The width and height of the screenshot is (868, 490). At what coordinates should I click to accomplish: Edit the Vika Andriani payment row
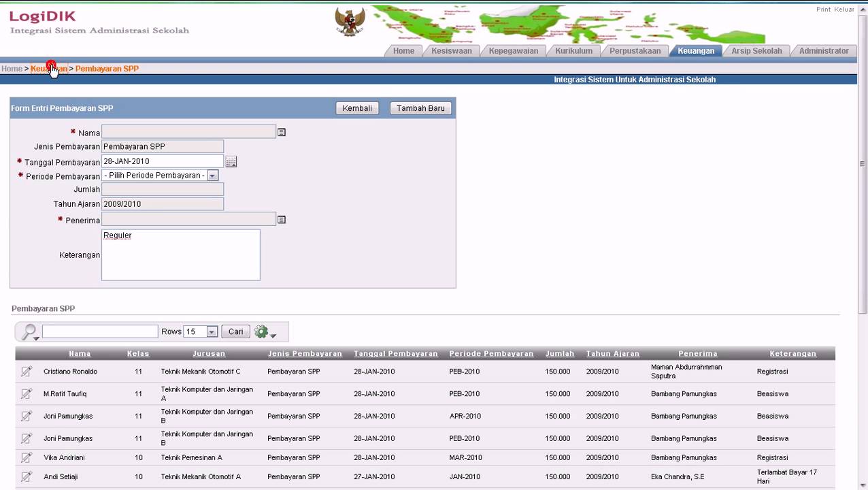pyautogui.click(x=27, y=457)
